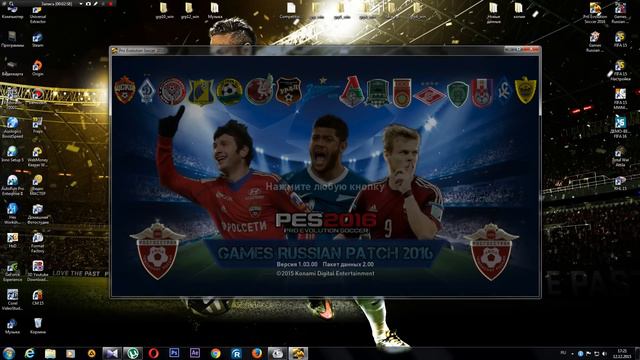Open Компьютер desktop icon
Viewport: 640px width, 360px height.
click(x=12, y=12)
